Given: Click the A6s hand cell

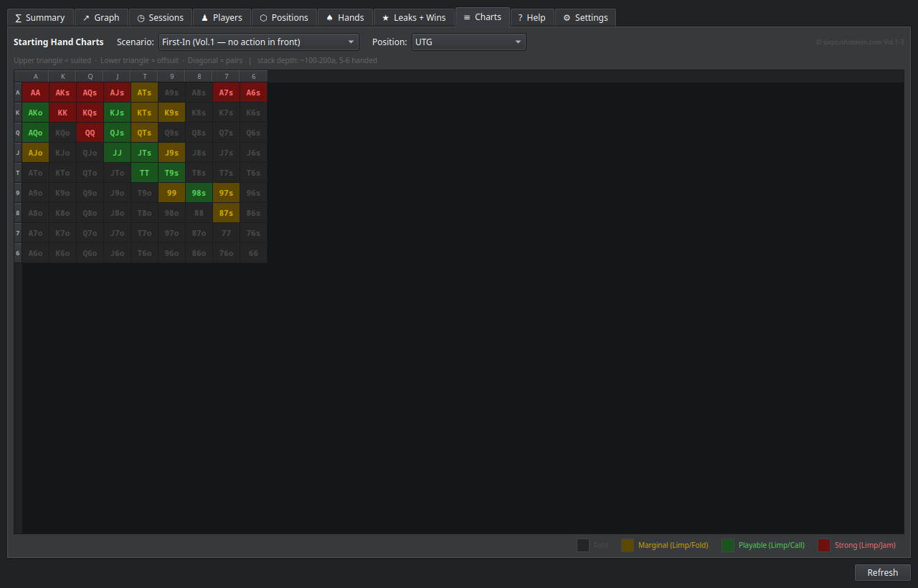Looking at the screenshot, I should [x=254, y=93].
